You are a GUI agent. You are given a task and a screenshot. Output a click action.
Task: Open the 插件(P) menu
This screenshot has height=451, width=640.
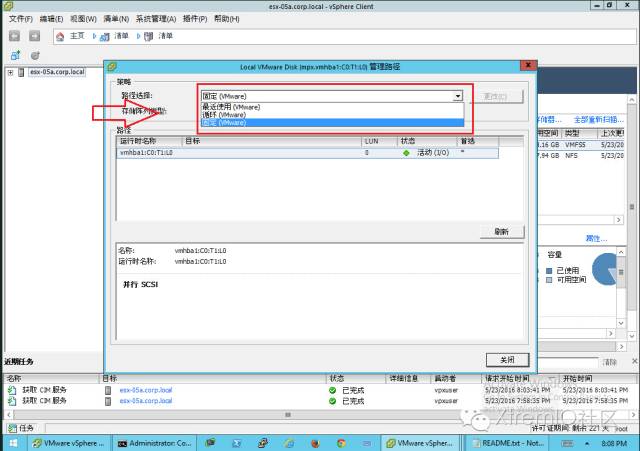(x=195, y=19)
